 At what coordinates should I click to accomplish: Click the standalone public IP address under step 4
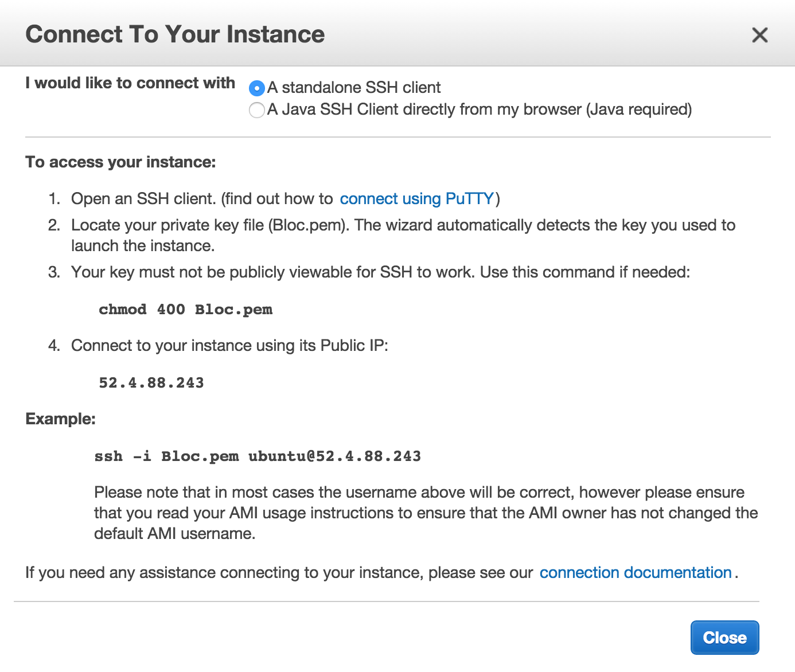(151, 383)
